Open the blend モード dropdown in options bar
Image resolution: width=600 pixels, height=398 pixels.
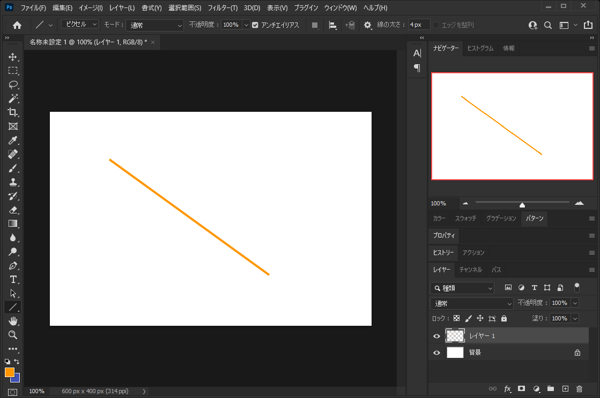pos(155,25)
